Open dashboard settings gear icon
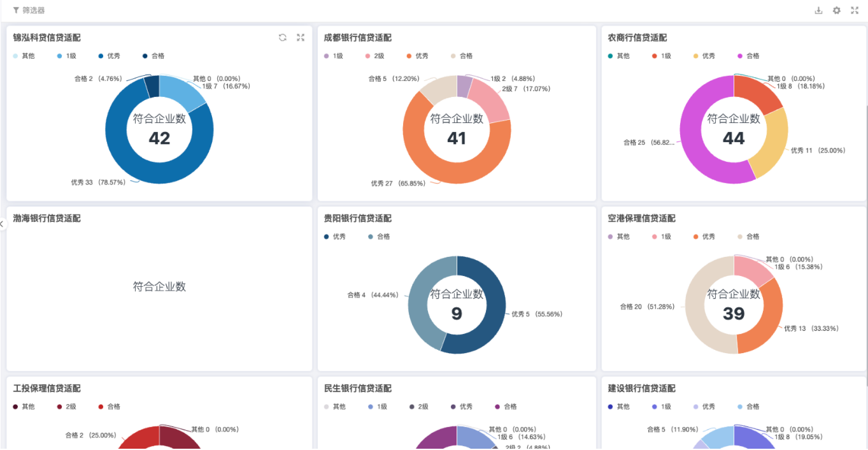Screen dimensions: 868x450 (x=837, y=10)
